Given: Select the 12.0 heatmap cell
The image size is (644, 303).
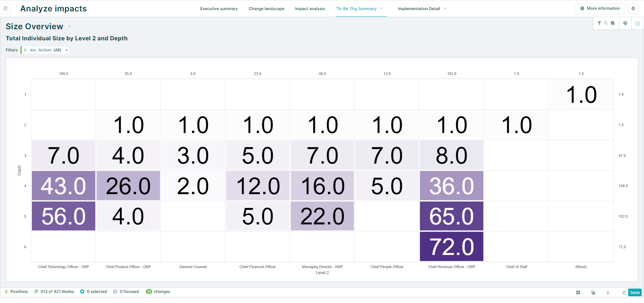Looking at the screenshot, I should tap(258, 186).
